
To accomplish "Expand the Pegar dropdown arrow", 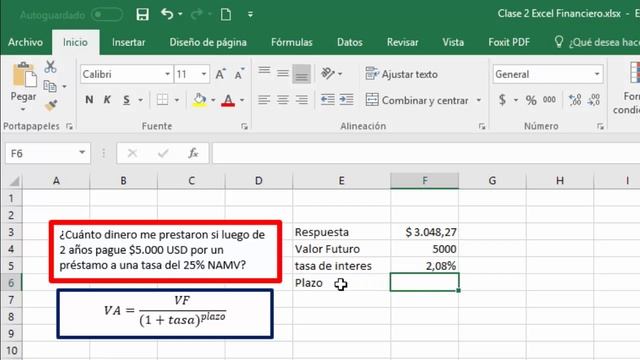I will click(x=23, y=109).
